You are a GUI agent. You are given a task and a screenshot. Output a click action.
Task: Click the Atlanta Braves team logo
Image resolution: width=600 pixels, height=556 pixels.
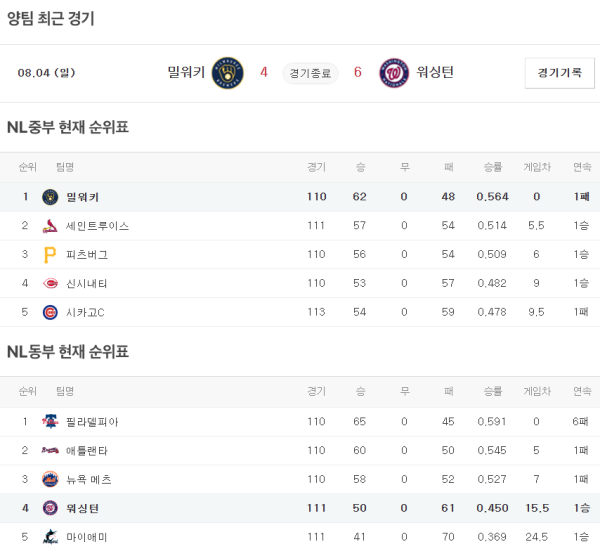(x=50, y=451)
